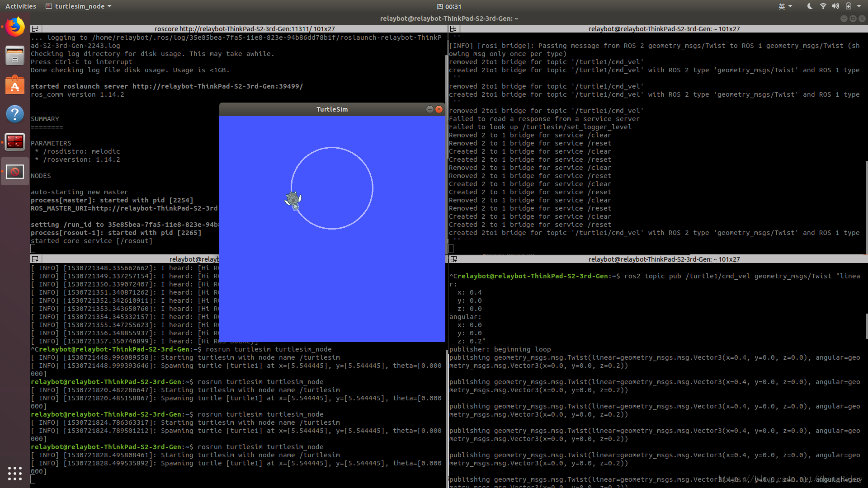Click 'Done checking log file disk usage' line
The image size is (868, 488).
pos(130,70)
